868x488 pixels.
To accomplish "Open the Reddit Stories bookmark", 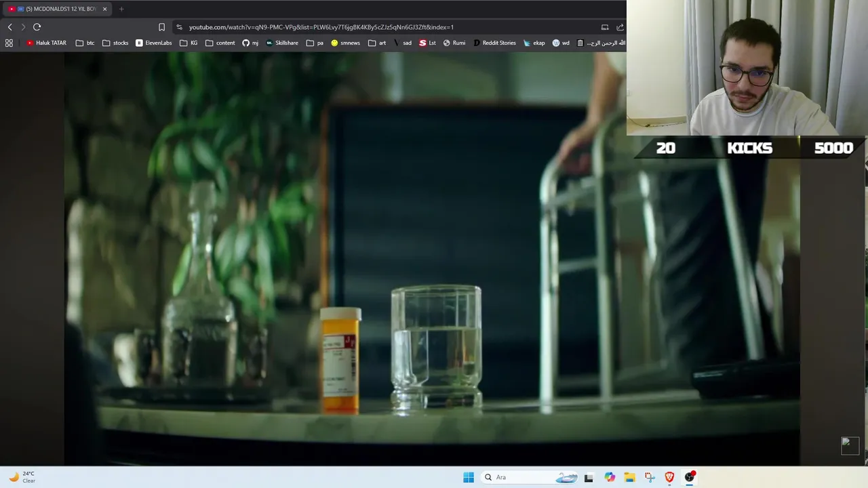I will (494, 43).
